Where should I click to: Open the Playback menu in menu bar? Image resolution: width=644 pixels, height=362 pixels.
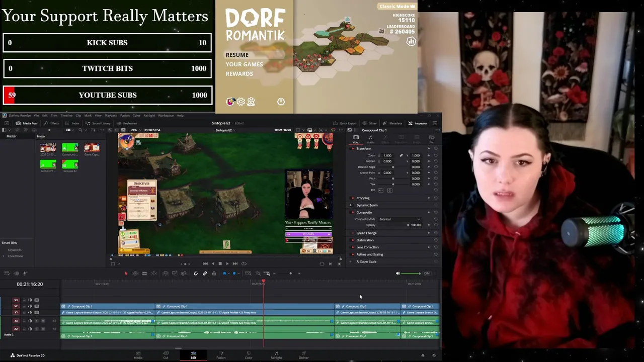tap(111, 116)
